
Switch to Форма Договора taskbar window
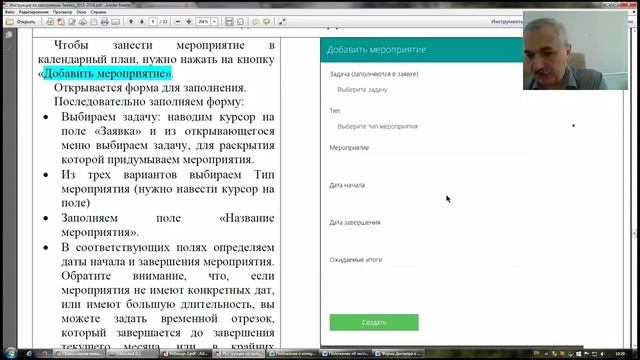tap(398, 353)
